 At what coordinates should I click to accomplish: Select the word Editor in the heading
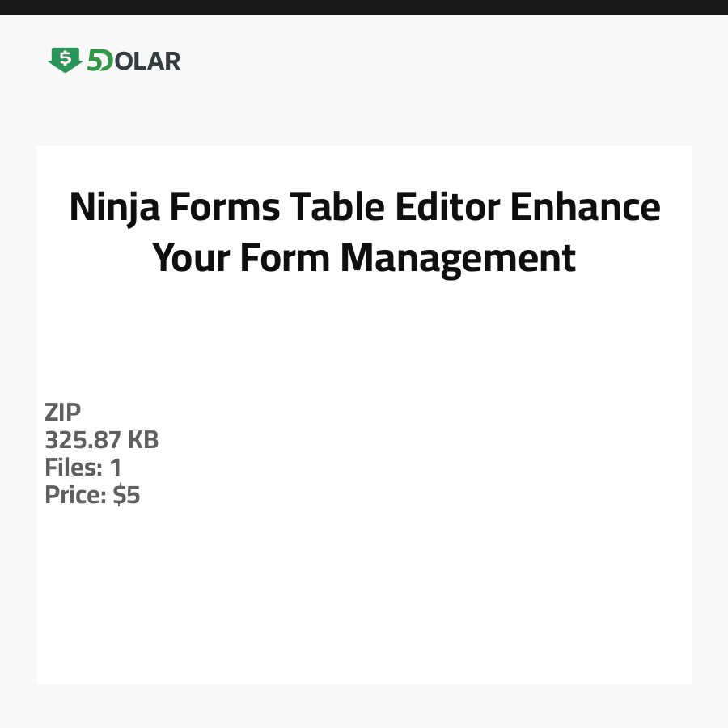[x=449, y=208]
